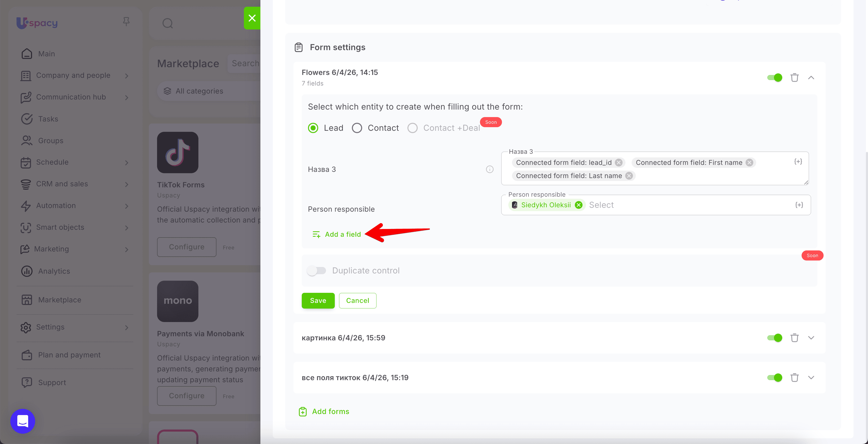Click the Communication hub icon
This screenshot has height=444, width=868.
tap(26, 97)
